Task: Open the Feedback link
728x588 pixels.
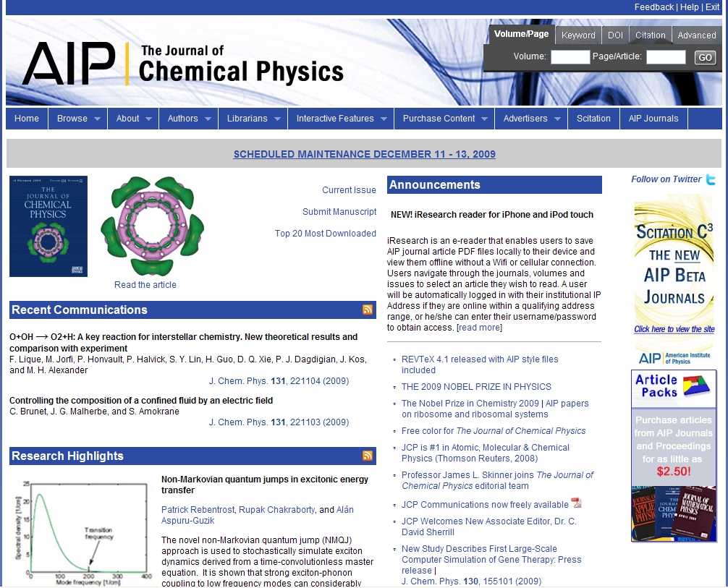Action: click(653, 7)
